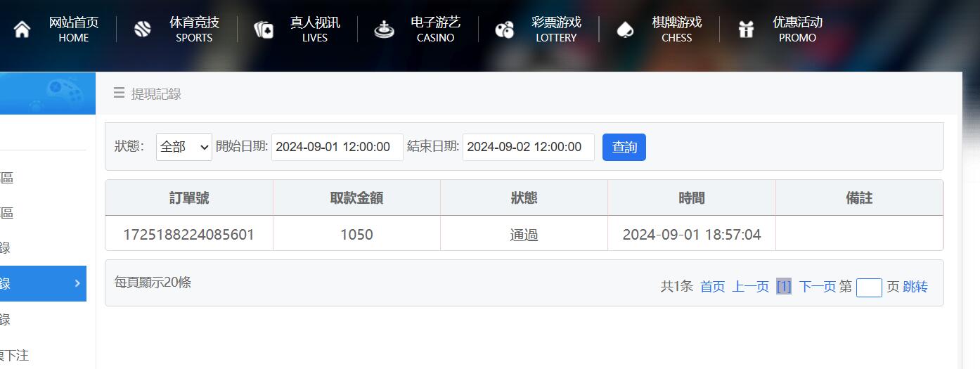
Task: Click the roulette Casino icon
Action: tap(384, 30)
